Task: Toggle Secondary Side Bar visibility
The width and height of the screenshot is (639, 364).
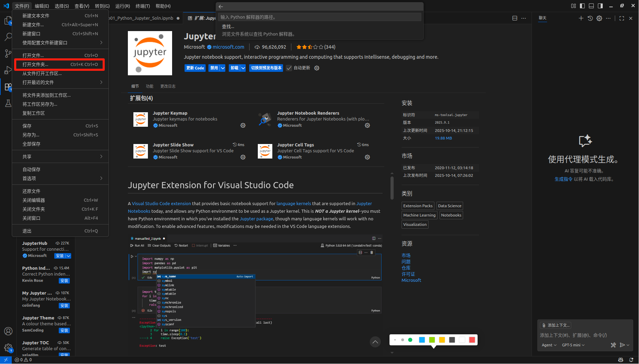Action: pos(600,6)
